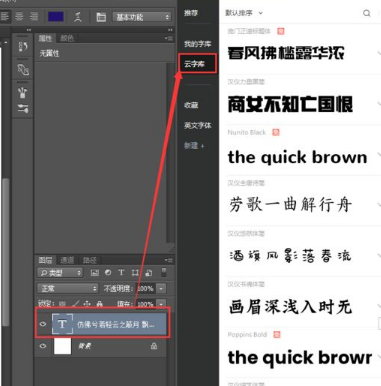Switch to the 颜色 tab

click(x=67, y=38)
